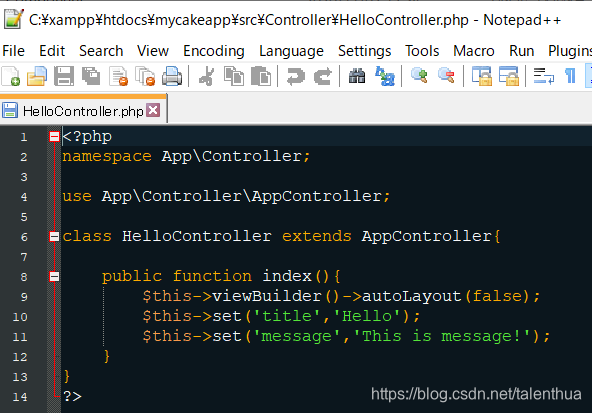Click the saved-state disk icon on tab

point(10,111)
